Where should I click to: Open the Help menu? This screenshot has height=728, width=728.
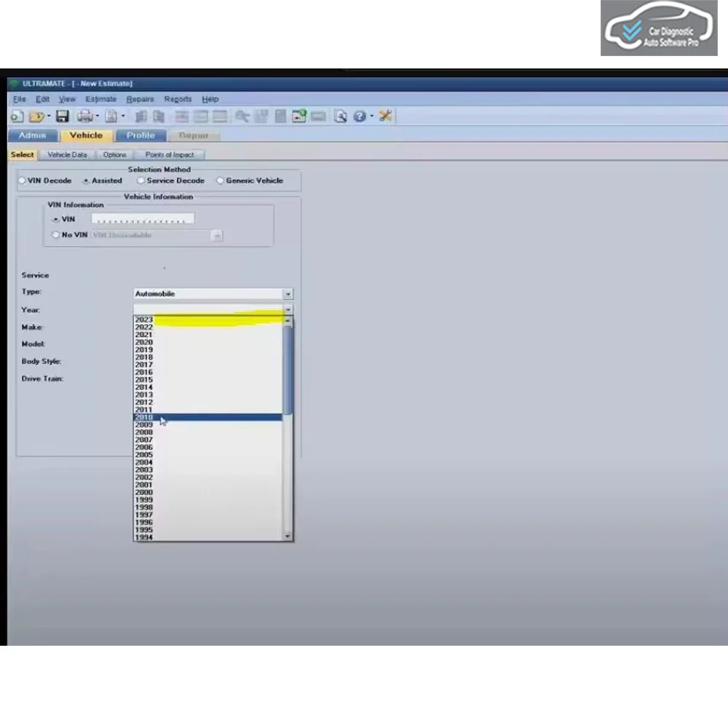pyautogui.click(x=210, y=99)
